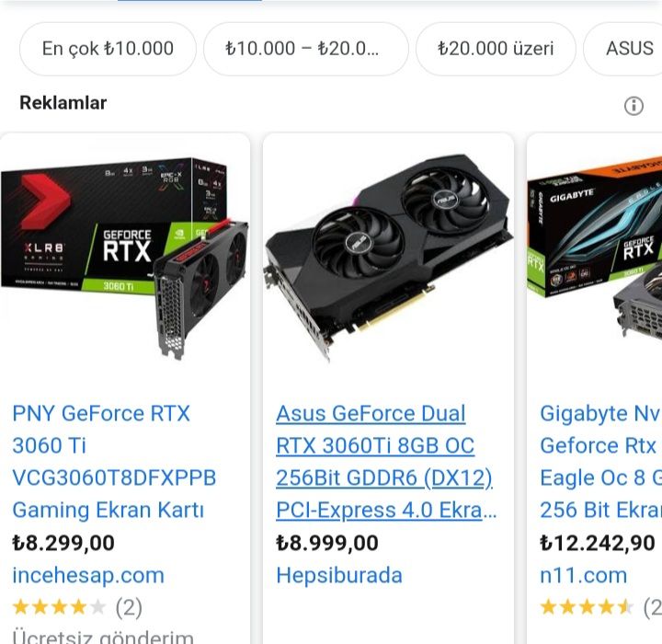Click the ₺12.242,90 price
The width and height of the screenshot is (662, 644).
click(x=598, y=543)
